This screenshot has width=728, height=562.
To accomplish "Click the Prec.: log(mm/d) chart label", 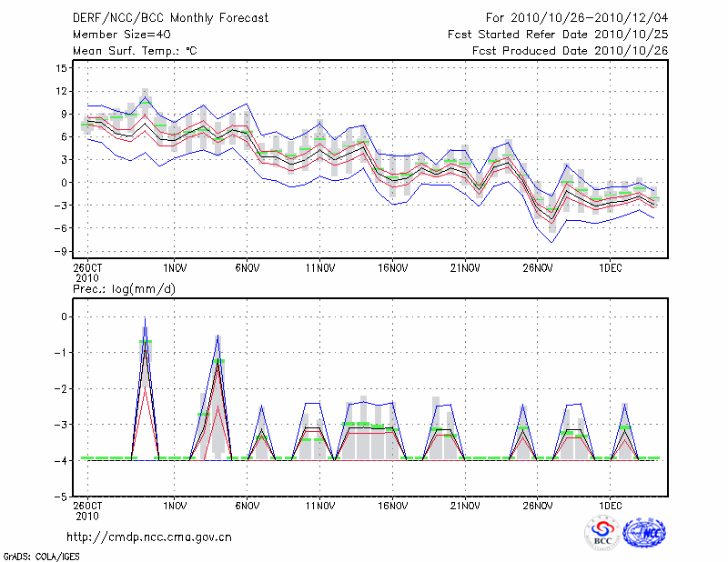I will pyautogui.click(x=125, y=288).
